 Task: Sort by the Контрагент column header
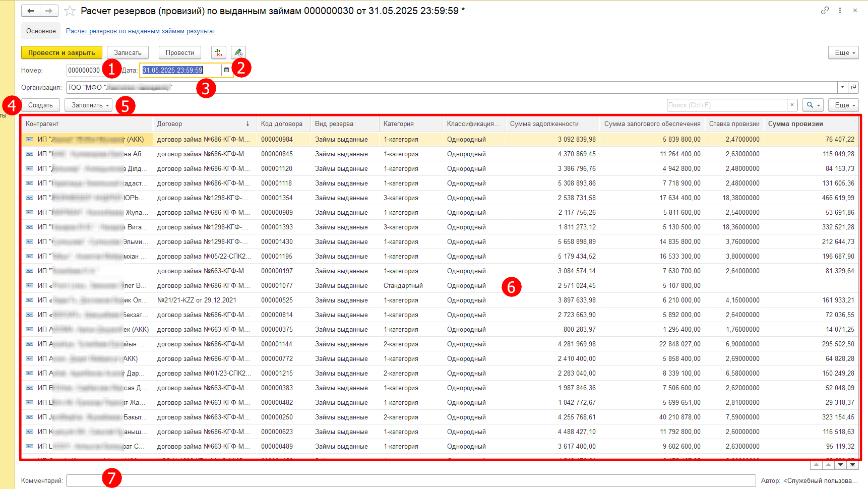click(x=87, y=124)
